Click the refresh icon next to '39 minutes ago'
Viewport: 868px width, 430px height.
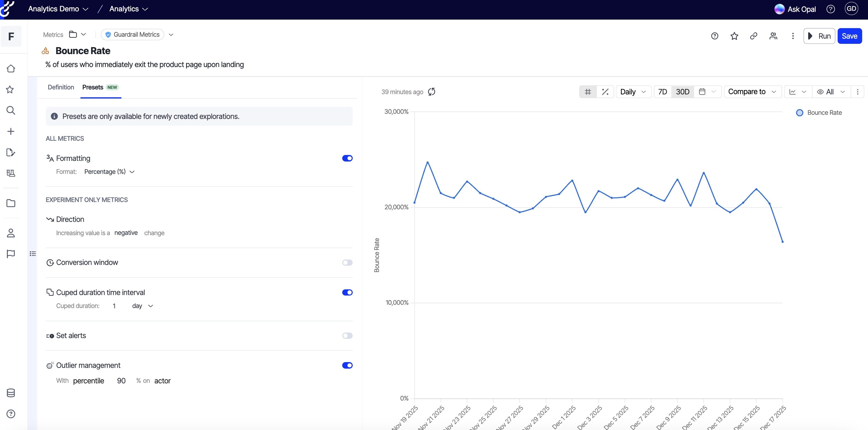click(432, 92)
